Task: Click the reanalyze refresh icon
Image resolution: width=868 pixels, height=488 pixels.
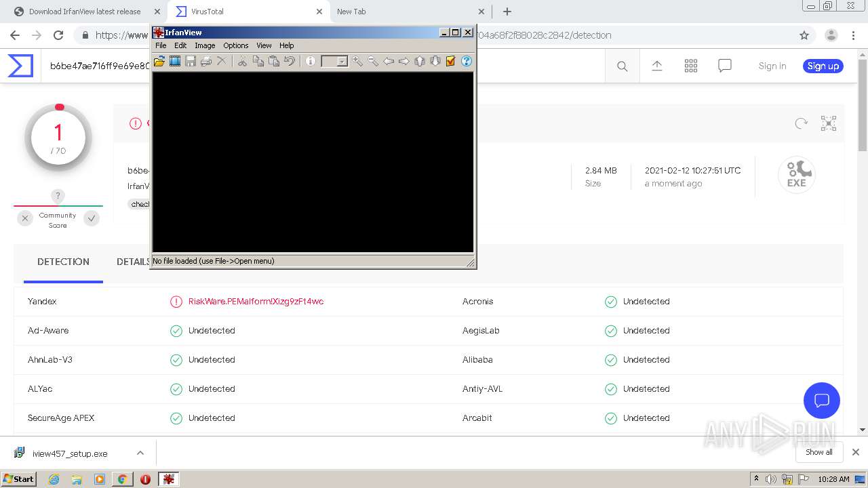Action: (x=801, y=123)
